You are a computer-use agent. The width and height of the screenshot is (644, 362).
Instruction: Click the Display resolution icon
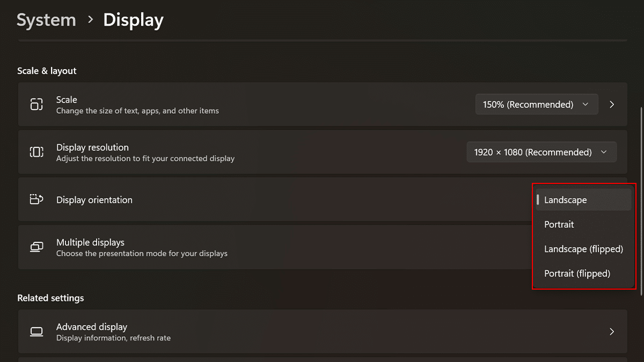[36, 152]
